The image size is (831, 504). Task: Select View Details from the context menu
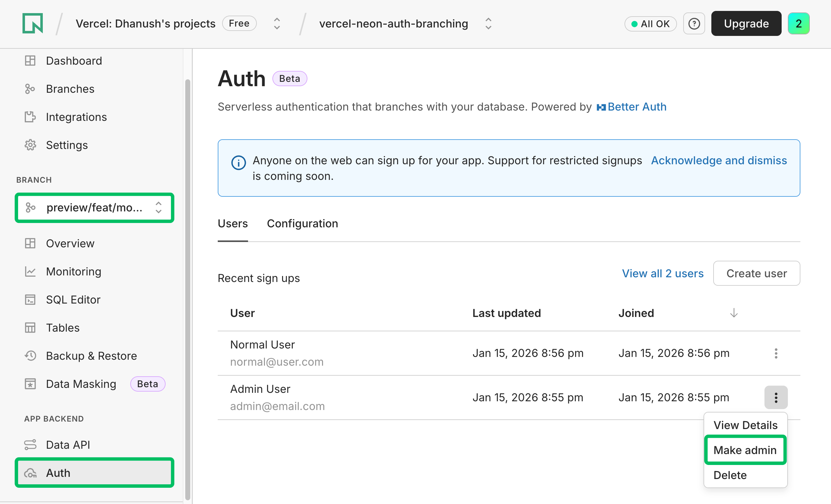[745, 425]
